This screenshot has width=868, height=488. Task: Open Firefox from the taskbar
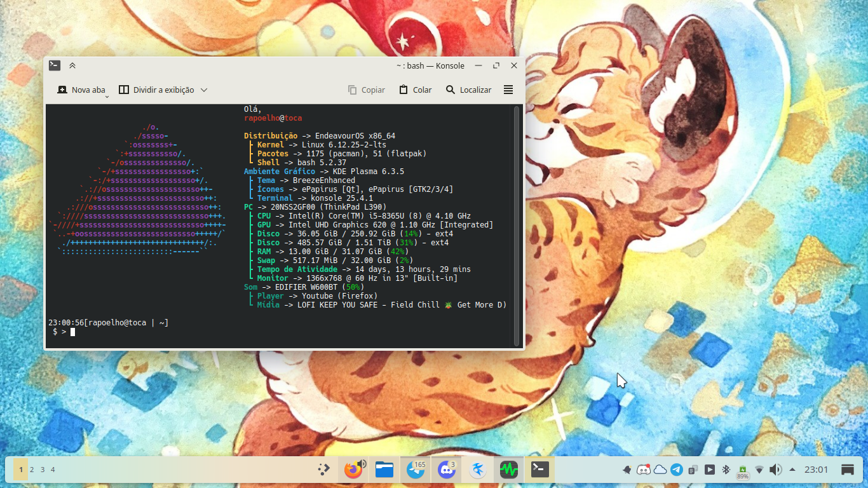tap(353, 470)
